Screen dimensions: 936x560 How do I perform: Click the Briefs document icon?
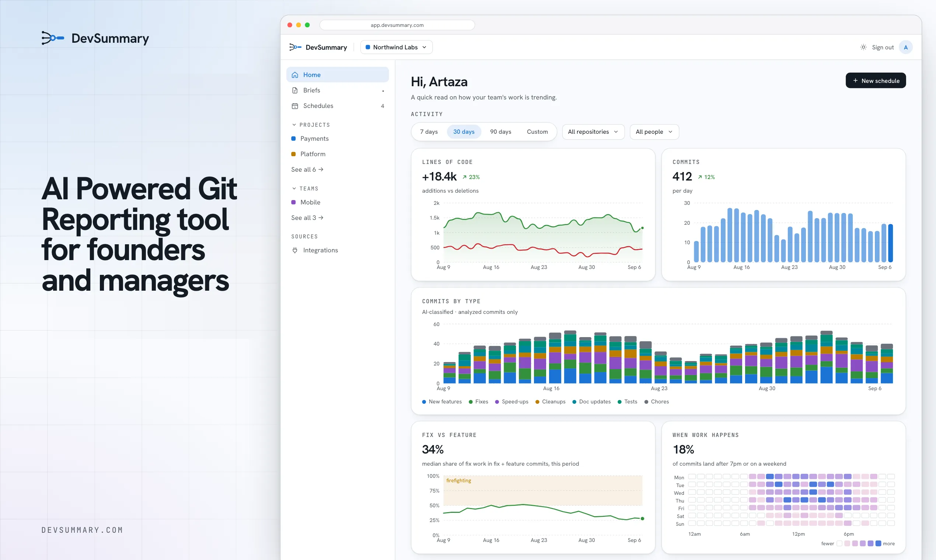tap(295, 90)
